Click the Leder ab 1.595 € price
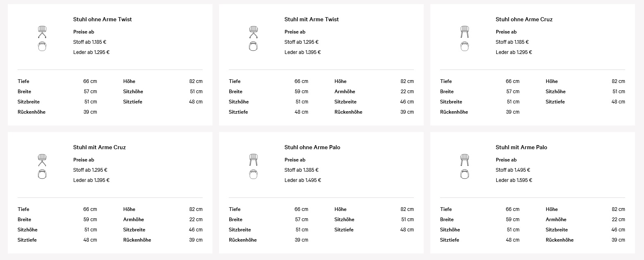The image size is (644, 260). [x=514, y=180]
